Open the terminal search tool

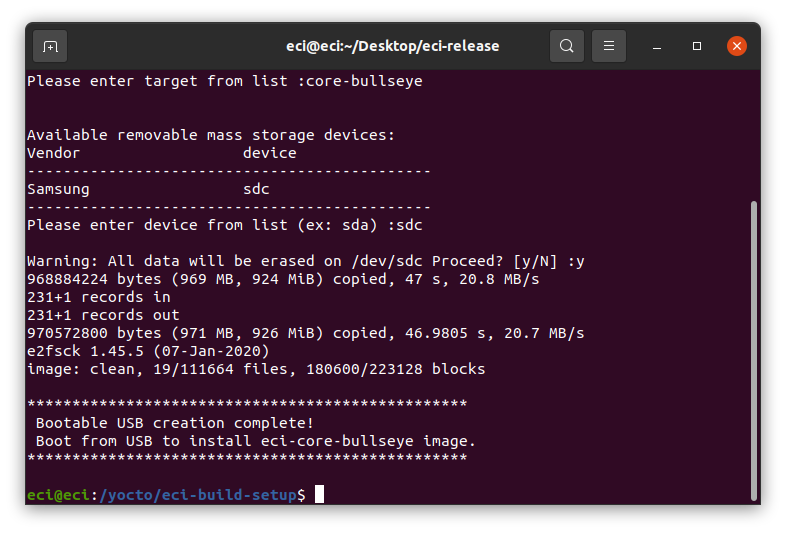pos(566,46)
